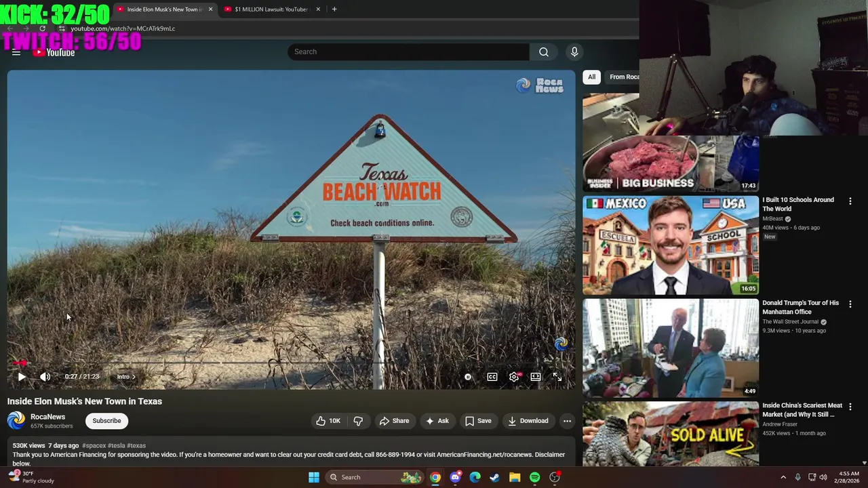Screen dimensions: 868x488
Task: Select the From Roca filter chip
Action: point(624,77)
